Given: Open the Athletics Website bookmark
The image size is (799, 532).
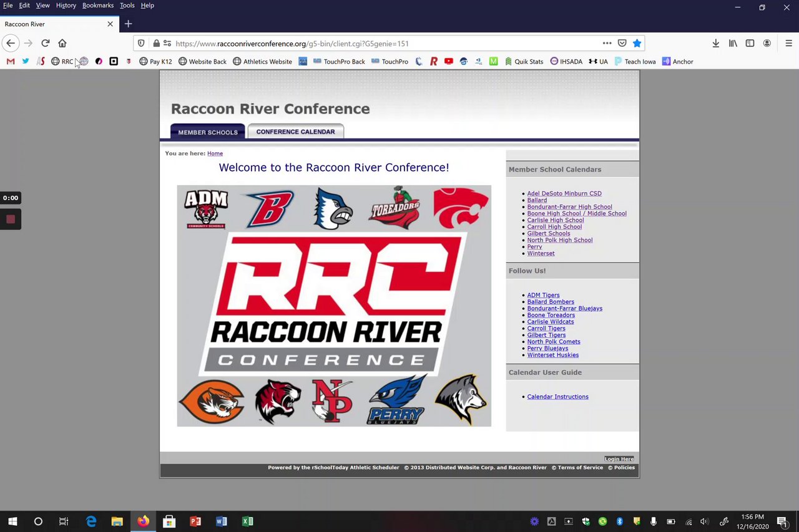Looking at the screenshot, I should point(262,61).
